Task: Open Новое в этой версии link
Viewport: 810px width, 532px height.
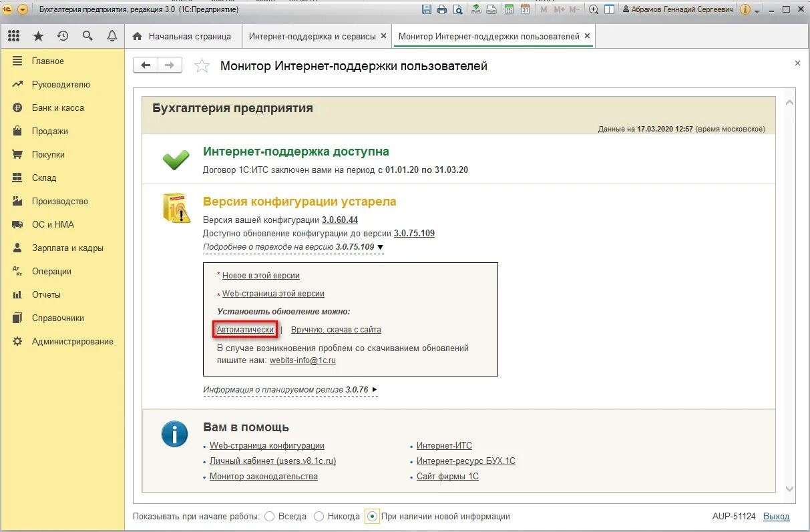Action: pyautogui.click(x=261, y=275)
